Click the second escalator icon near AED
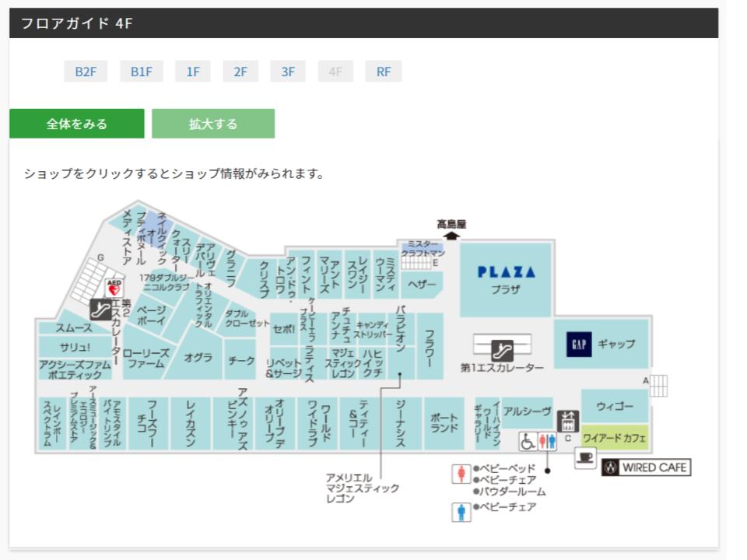Viewport: 747px width, 560px height. (x=100, y=310)
